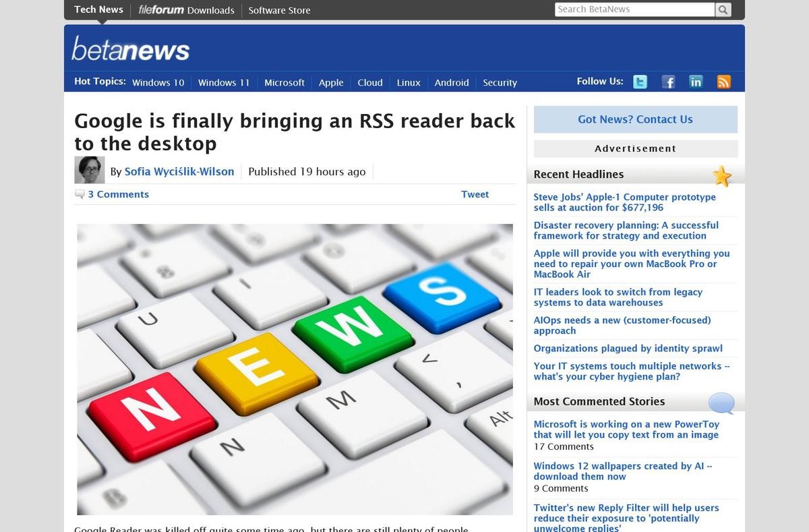Open the Twitter follow icon
This screenshot has width=809, height=532.
click(x=640, y=82)
